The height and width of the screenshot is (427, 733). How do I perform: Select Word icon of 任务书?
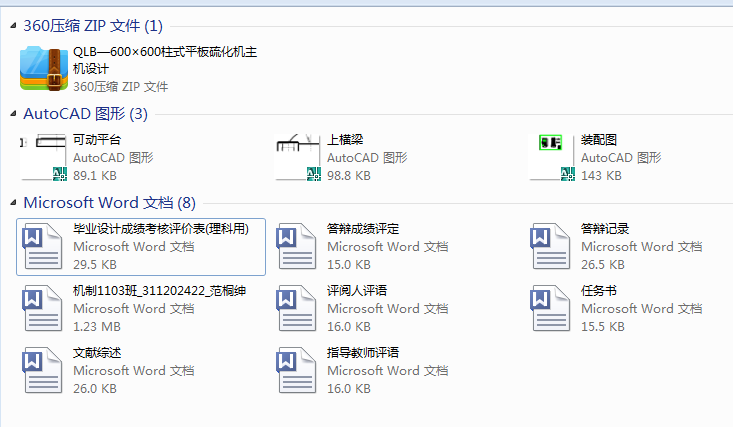pyautogui.click(x=550, y=308)
